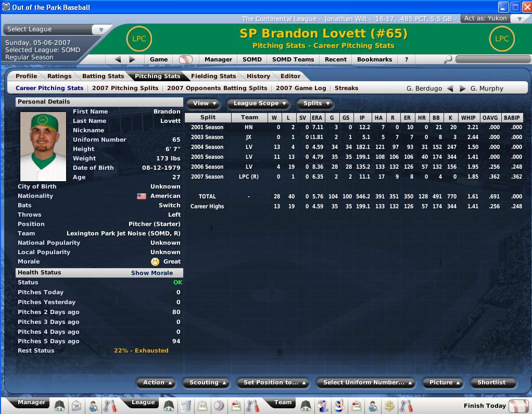Click the right LPC team logo

(x=502, y=39)
